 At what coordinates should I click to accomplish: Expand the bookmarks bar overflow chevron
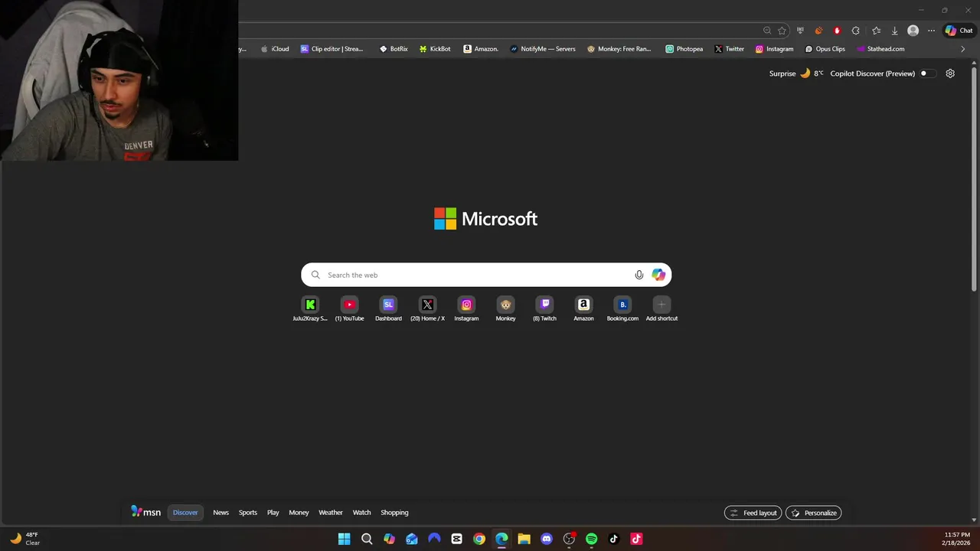pos(962,49)
